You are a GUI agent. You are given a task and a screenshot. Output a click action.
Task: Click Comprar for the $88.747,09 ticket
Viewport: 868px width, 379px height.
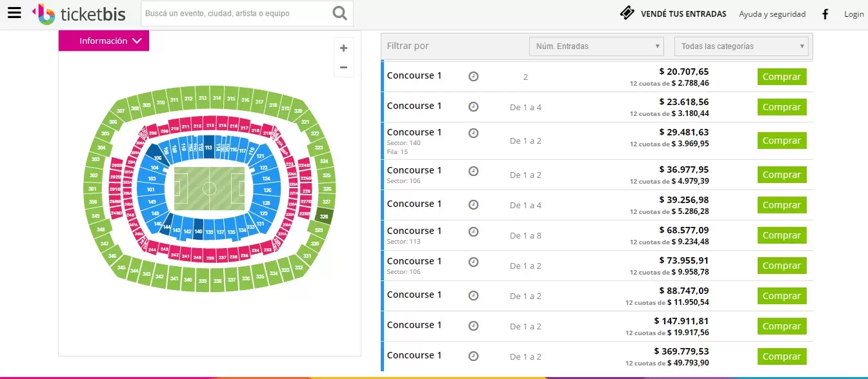tap(782, 296)
